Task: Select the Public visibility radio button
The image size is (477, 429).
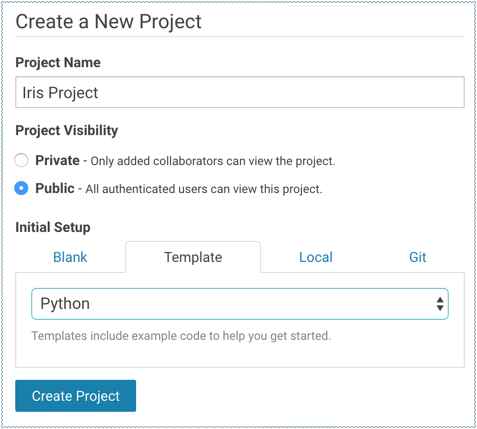Action: (x=21, y=188)
